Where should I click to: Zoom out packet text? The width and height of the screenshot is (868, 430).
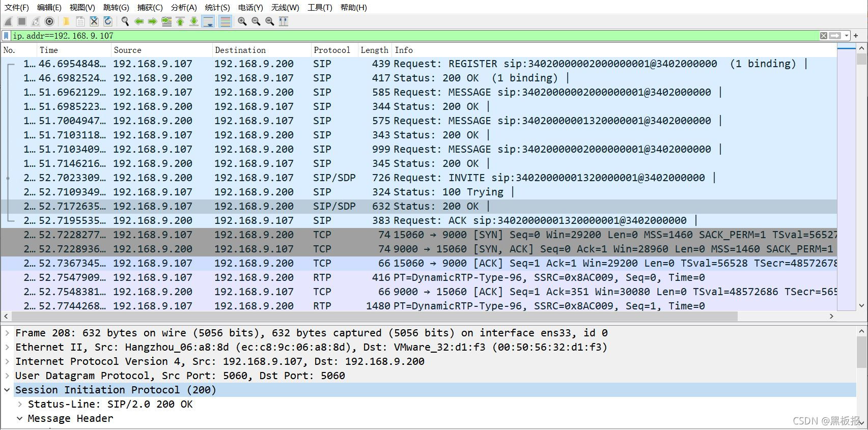(x=256, y=21)
